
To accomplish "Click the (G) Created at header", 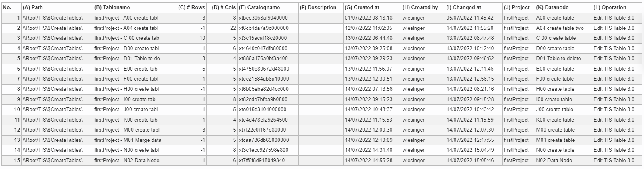I will [x=372, y=8].
